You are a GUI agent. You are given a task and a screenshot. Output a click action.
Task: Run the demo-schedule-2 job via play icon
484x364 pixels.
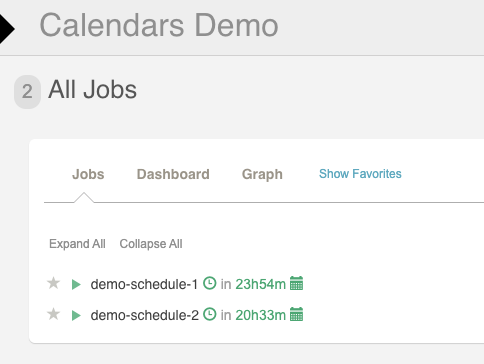[x=76, y=315]
